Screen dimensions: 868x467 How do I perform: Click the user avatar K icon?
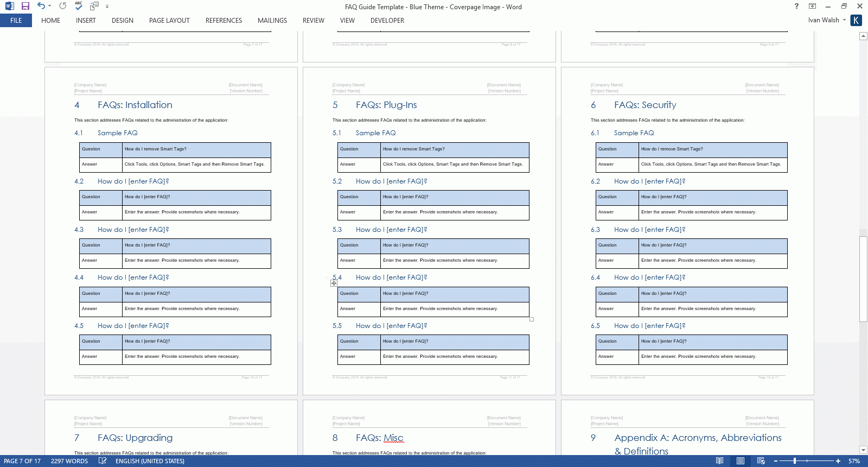(x=856, y=20)
